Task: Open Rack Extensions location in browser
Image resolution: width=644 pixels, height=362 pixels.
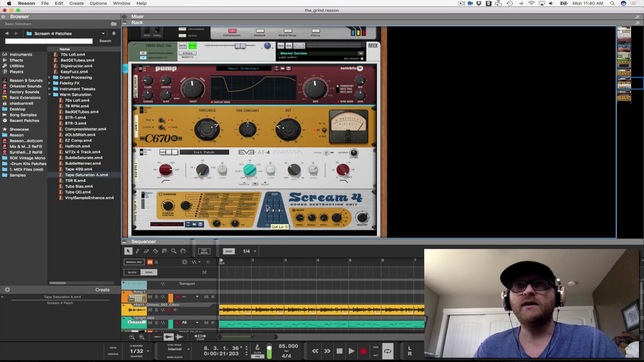Action: pos(25,98)
